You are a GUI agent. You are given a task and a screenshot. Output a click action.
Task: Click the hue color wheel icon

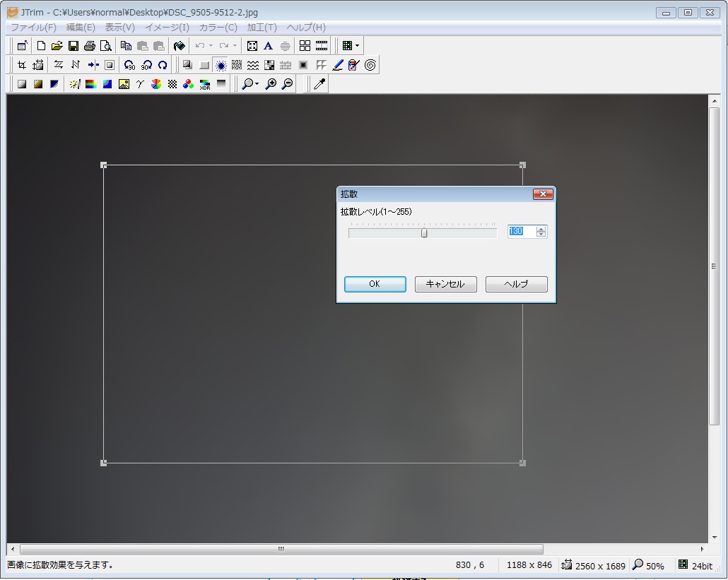[x=156, y=84]
